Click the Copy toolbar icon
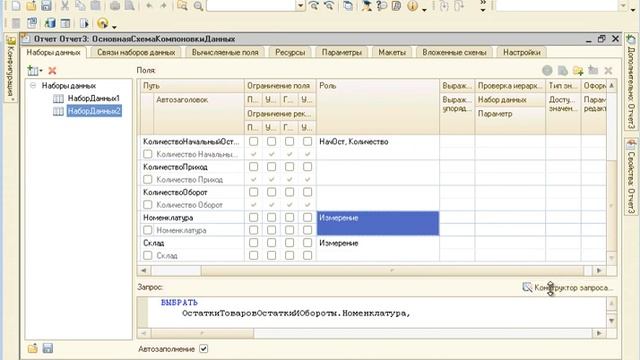 80,6
